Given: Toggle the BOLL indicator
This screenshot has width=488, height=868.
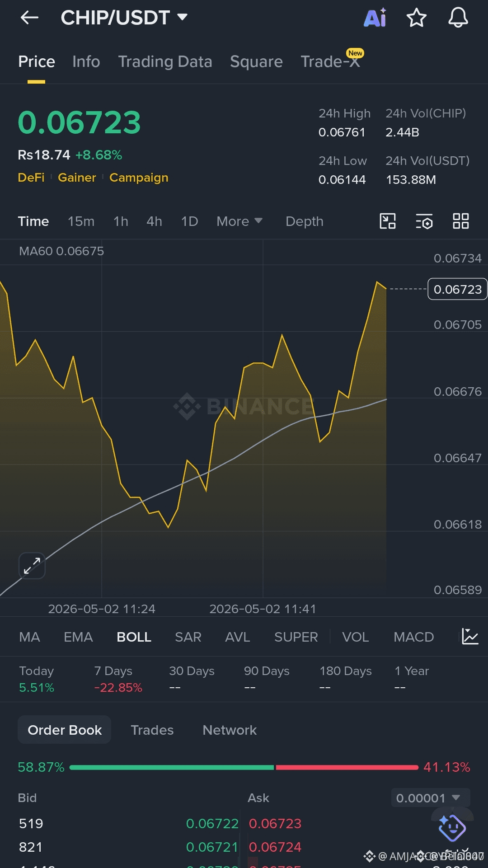Looking at the screenshot, I should (134, 637).
